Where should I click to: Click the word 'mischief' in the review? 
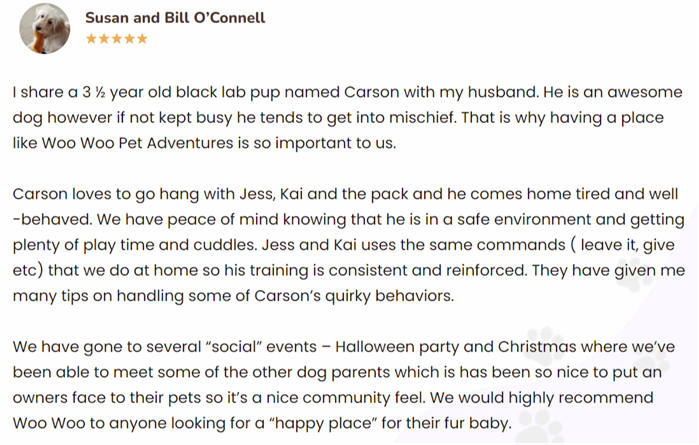click(x=423, y=118)
